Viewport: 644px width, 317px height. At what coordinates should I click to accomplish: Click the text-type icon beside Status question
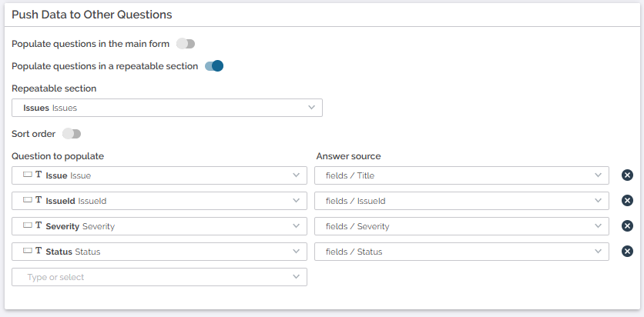(39, 252)
